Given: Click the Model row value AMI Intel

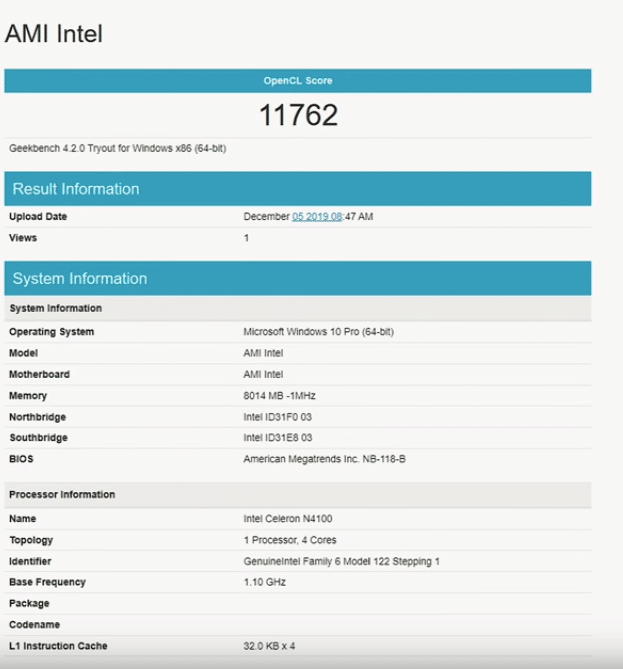Looking at the screenshot, I should [263, 353].
